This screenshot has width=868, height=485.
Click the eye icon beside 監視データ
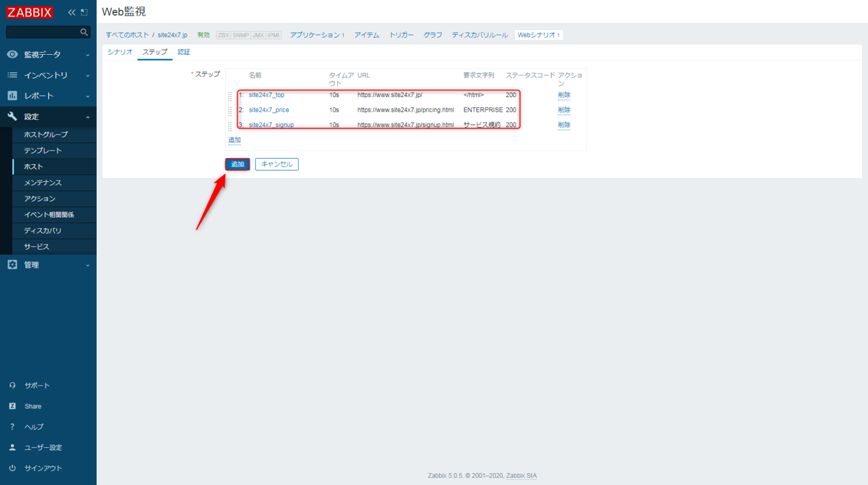12,54
